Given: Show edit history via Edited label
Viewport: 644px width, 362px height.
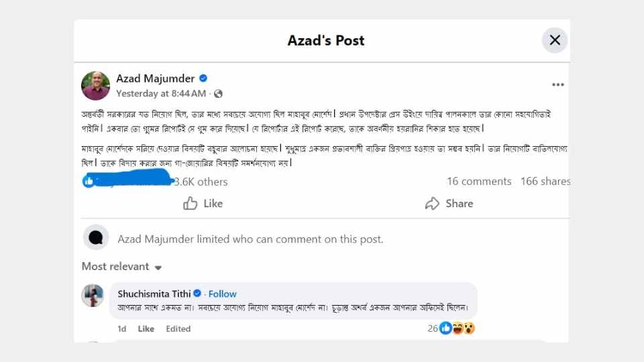Looking at the screenshot, I should [x=178, y=328].
